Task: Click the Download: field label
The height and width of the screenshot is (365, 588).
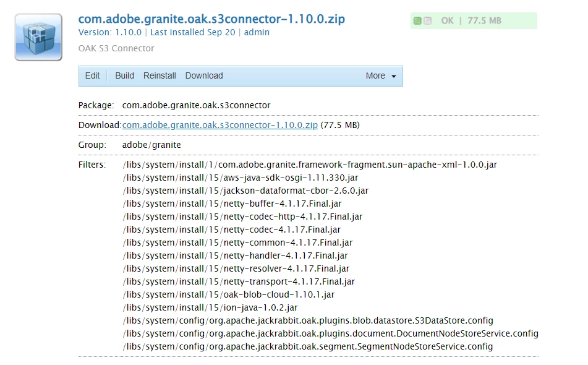Action: [100, 125]
